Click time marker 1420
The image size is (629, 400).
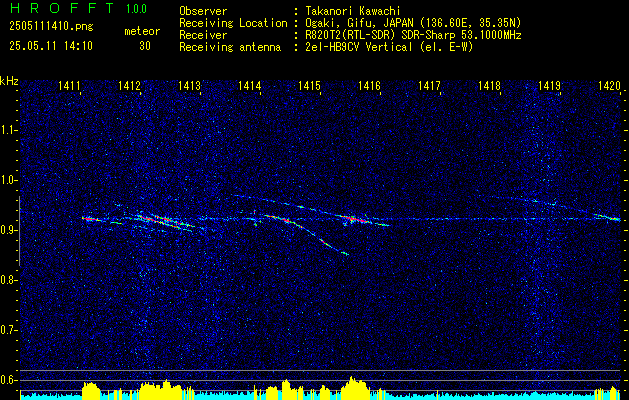tap(609, 85)
